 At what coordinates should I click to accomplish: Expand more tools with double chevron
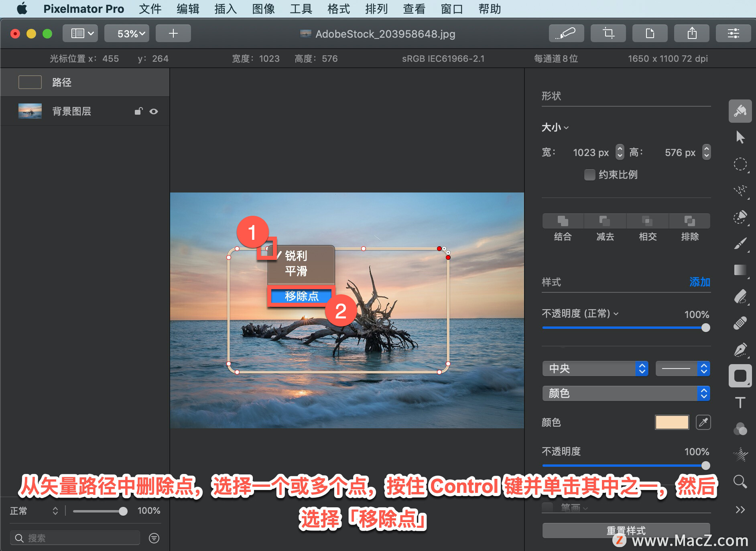tap(740, 510)
